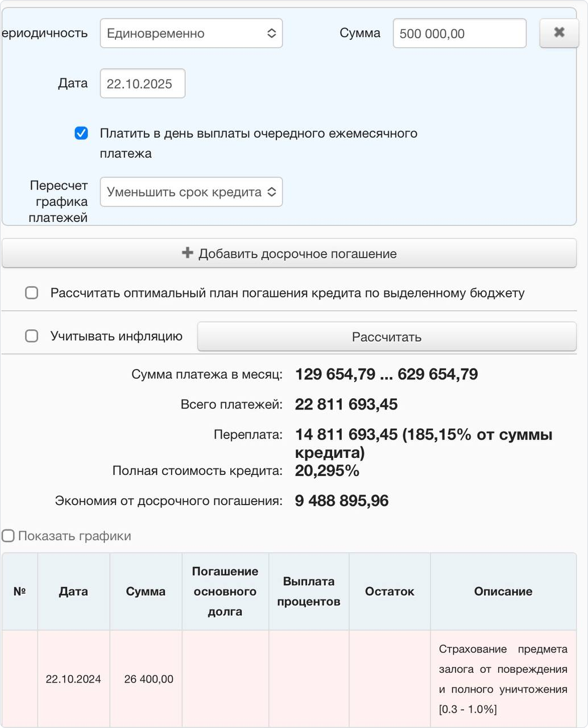Click the Сумма field with 500 000,00
588x728 pixels.
point(459,34)
